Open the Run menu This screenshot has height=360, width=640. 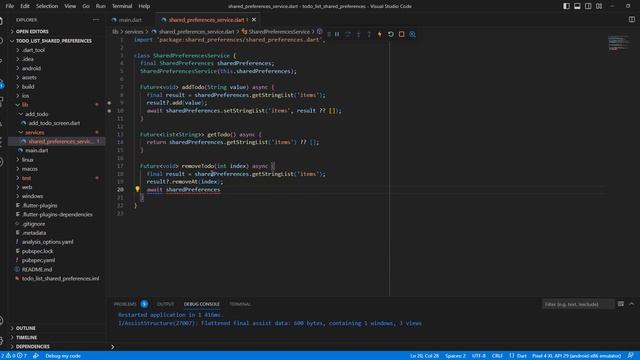coord(100,6)
